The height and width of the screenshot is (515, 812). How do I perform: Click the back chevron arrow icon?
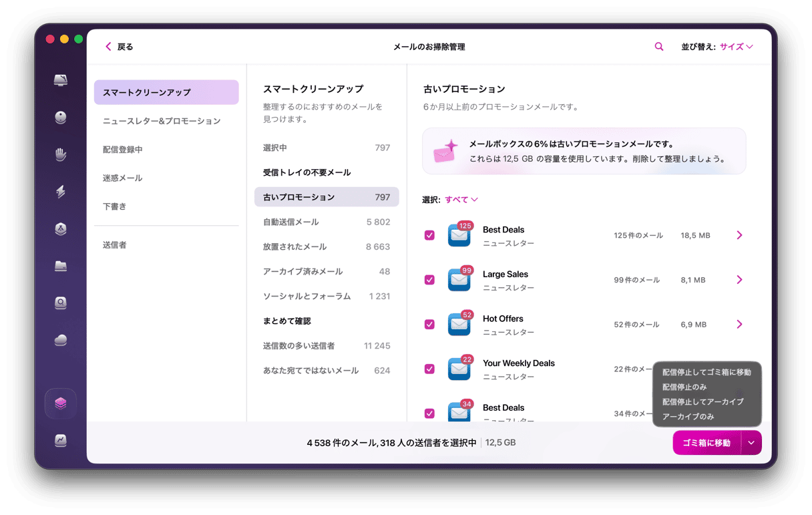108,47
